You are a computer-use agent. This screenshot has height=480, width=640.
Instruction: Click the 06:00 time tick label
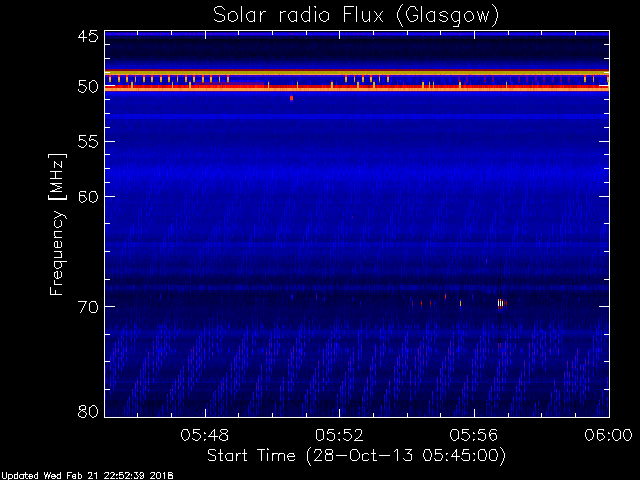pos(609,435)
